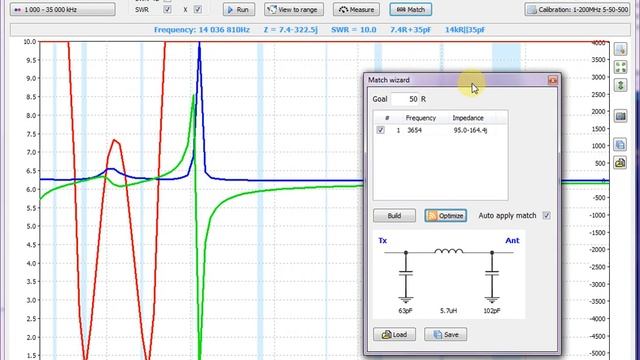Click the Frequency column header
Screen dimensions: 640x360
point(421,118)
